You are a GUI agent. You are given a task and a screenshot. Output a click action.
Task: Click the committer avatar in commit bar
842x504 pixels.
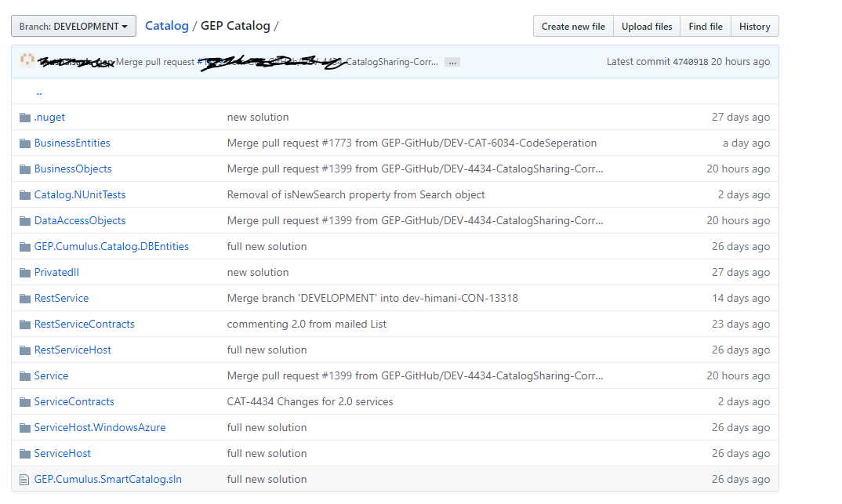pos(27,60)
